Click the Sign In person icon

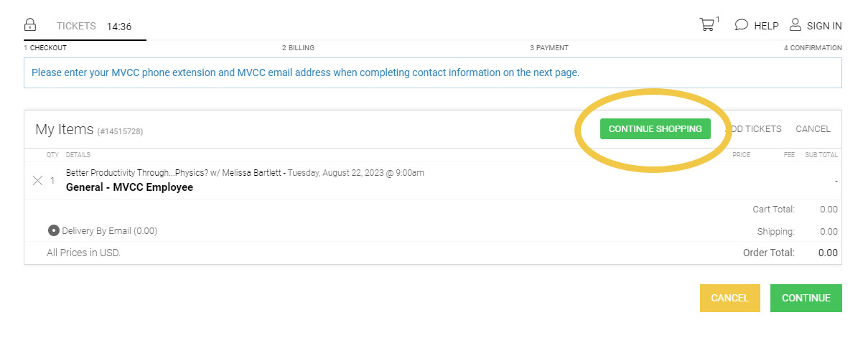pos(795,25)
